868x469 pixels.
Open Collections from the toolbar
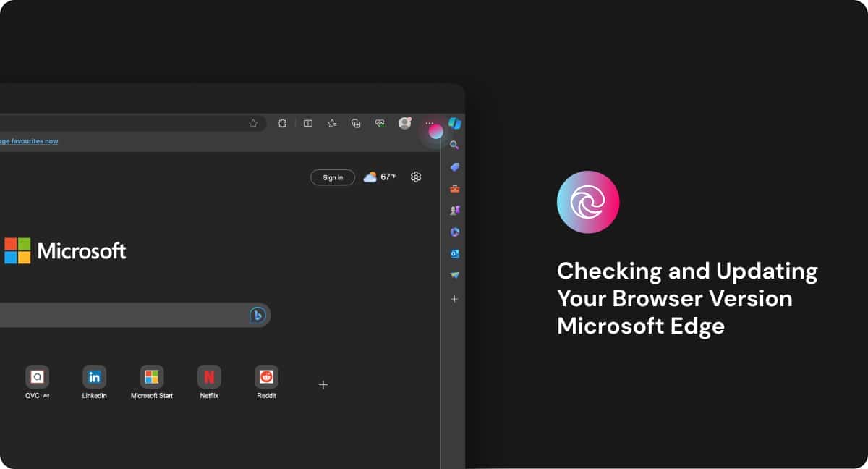point(356,123)
